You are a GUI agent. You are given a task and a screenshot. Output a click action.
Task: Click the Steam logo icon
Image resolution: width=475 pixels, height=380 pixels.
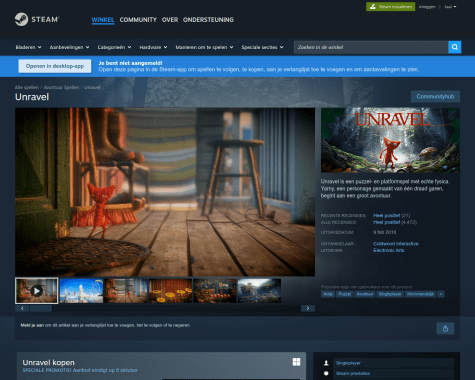click(21, 19)
